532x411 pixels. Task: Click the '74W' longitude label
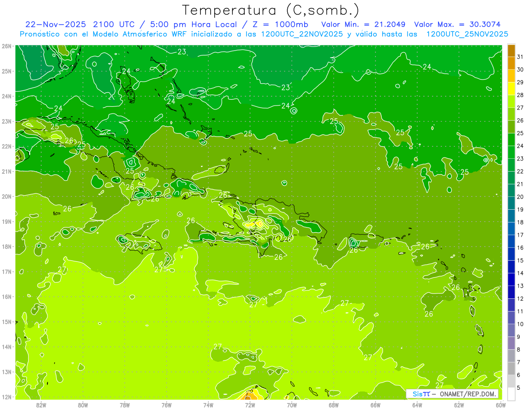pos(208,405)
